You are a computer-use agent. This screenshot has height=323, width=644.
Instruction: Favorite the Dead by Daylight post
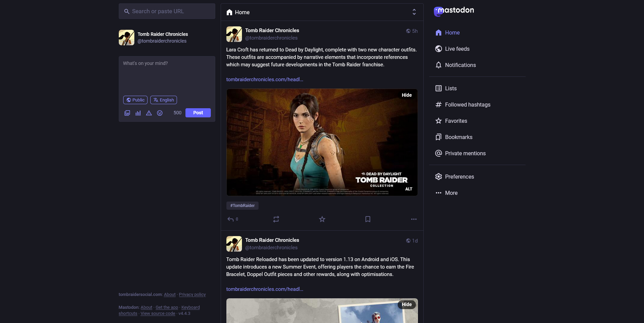click(x=322, y=219)
